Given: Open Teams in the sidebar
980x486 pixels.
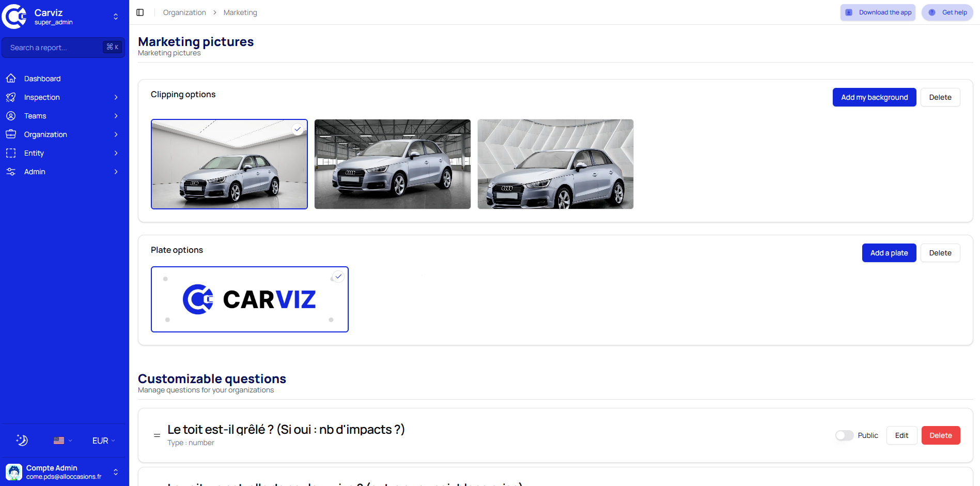Looking at the screenshot, I should tap(64, 116).
